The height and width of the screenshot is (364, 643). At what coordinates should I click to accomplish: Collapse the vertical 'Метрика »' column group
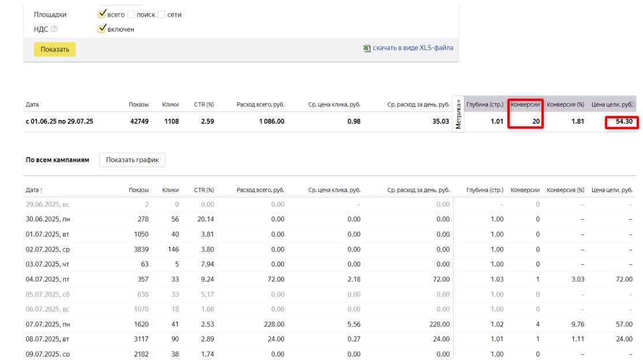tap(458, 114)
